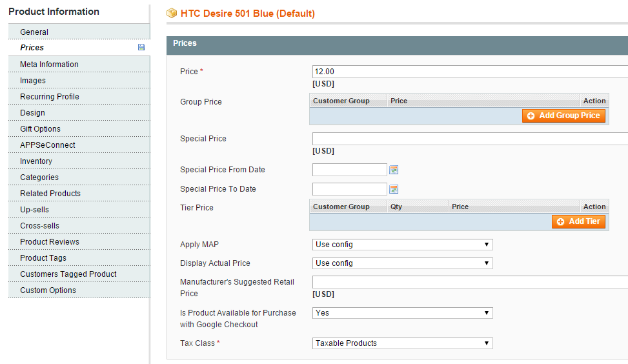Screen dimensions: 628x364
Task: Click the Prices section header bar
Action: coord(398,45)
